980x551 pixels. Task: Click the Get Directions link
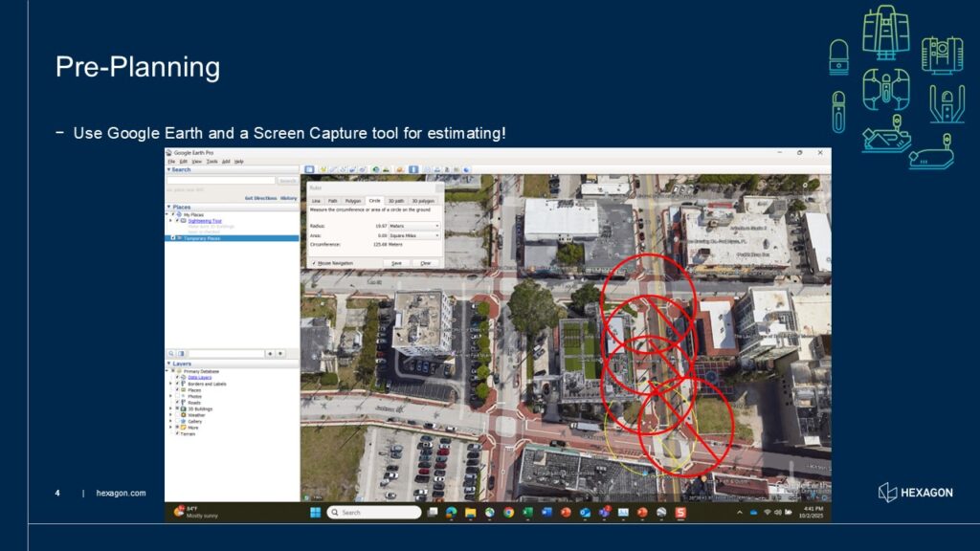point(260,198)
